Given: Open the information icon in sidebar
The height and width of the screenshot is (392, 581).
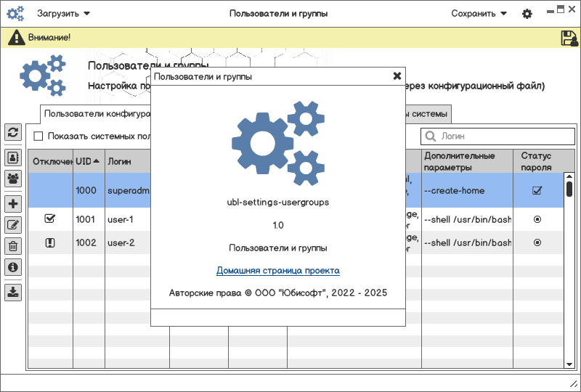Looking at the screenshot, I should point(13,266).
